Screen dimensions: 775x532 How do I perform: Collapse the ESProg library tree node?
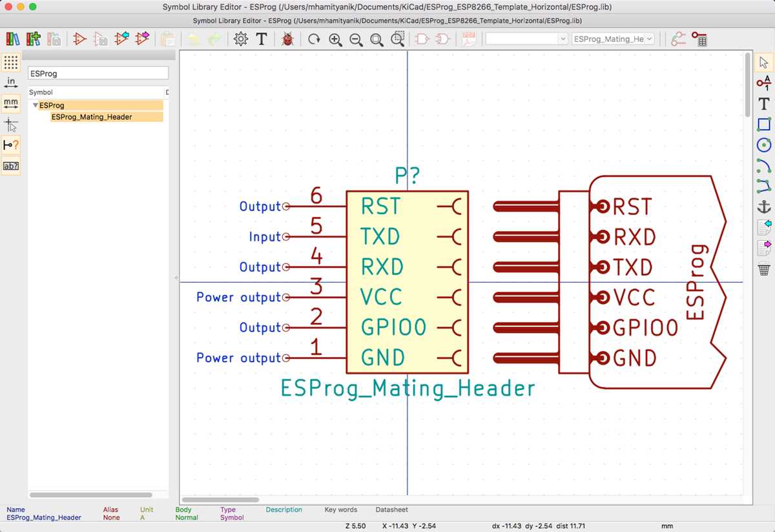tap(36, 105)
